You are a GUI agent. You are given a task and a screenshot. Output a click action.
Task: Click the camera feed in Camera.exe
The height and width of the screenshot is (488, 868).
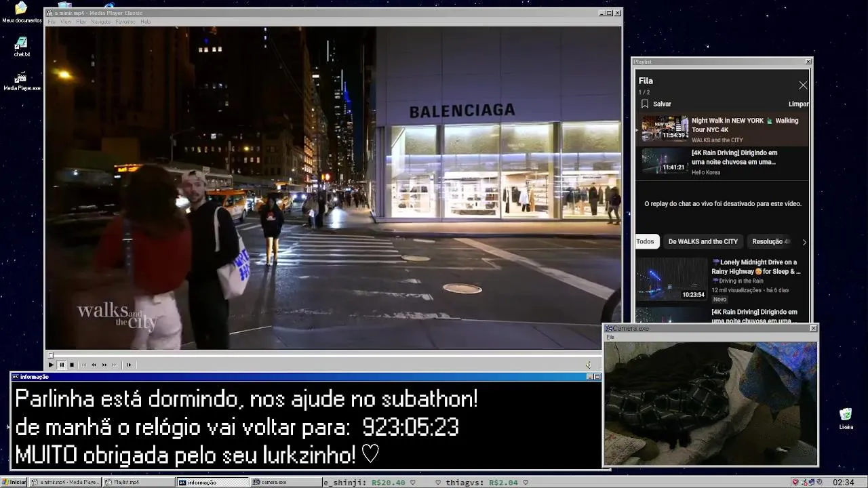click(x=711, y=403)
